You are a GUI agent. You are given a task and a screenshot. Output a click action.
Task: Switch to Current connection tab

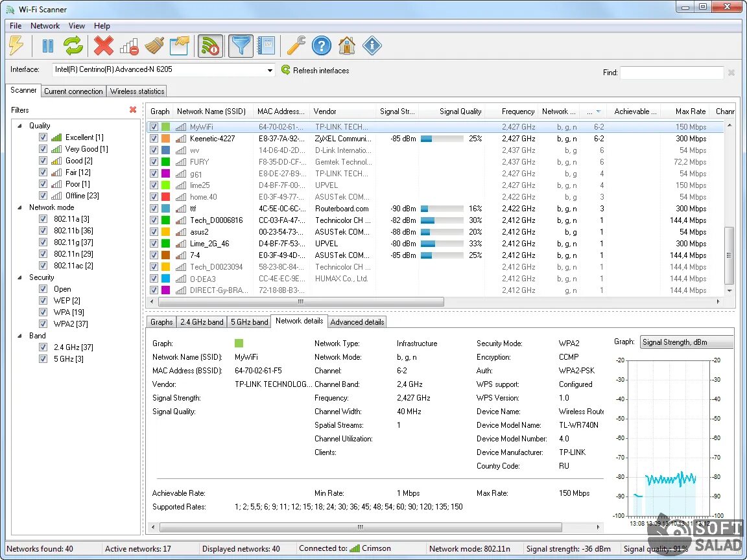click(73, 91)
